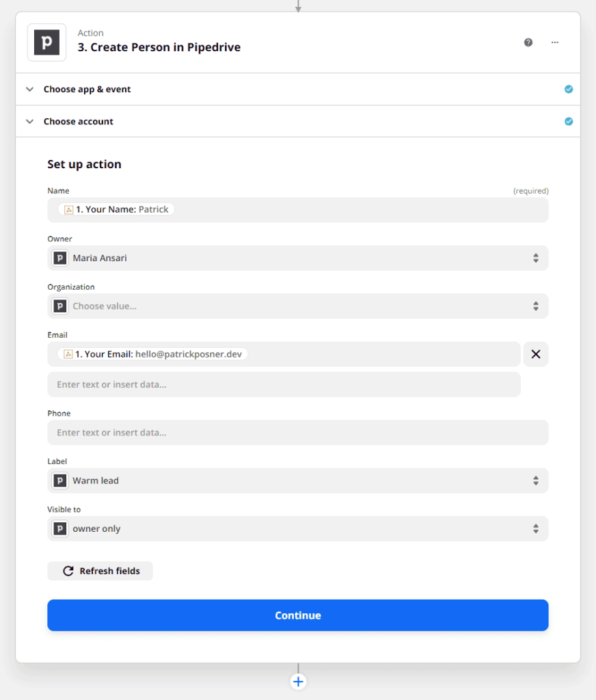Open the Label dropdown showing Warm lead
596x700 pixels.
tap(298, 481)
